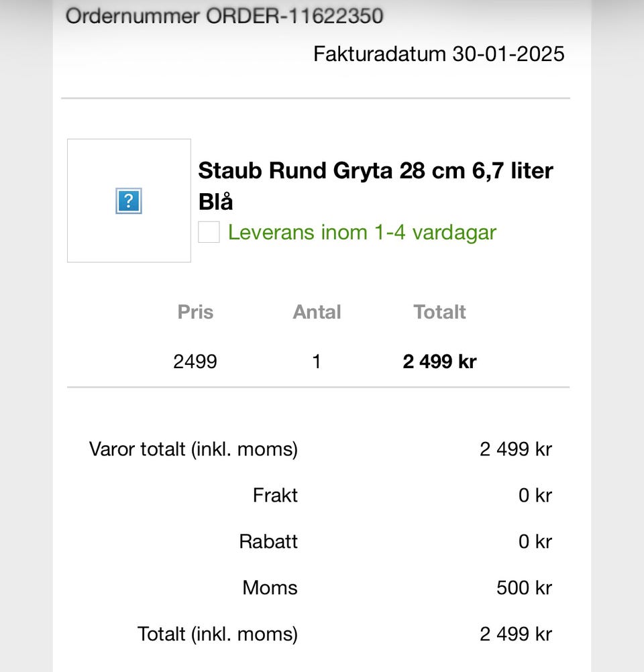644x672 pixels.
Task: Click the green Leverans inom 1-4 vardagar text
Action: click(x=362, y=233)
